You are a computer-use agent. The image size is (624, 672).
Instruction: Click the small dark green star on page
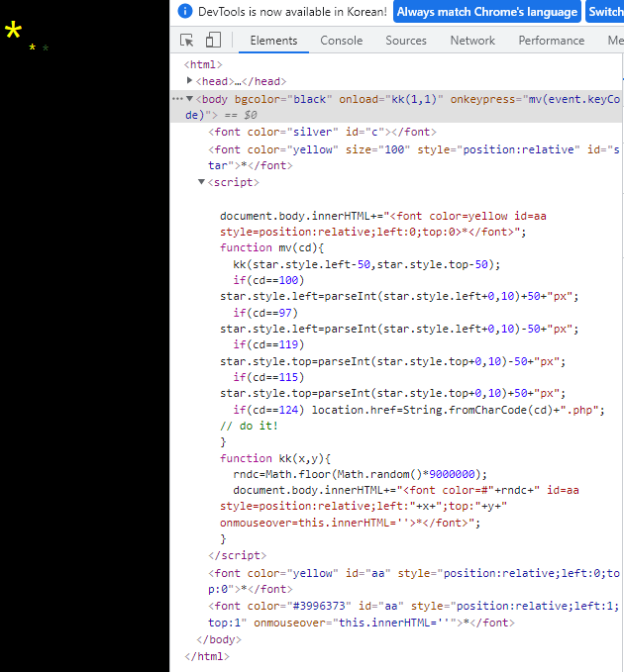[x=46, y=48]
